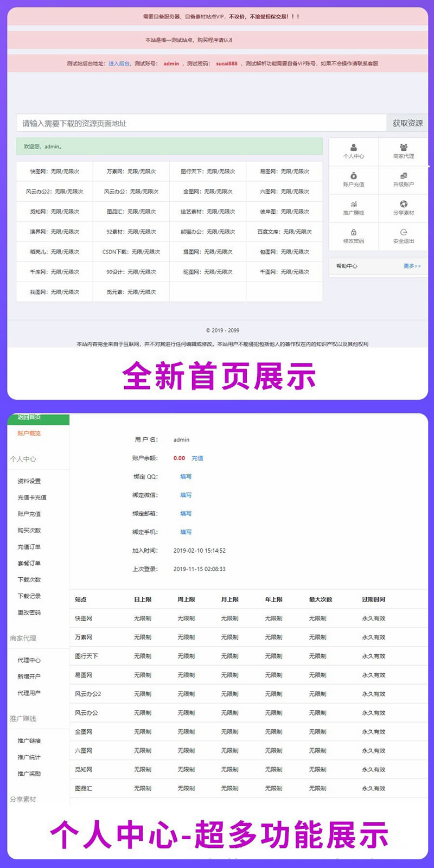Select 代理中心 in the sidebar
The image size is (434, 868).
coord(29,660)
